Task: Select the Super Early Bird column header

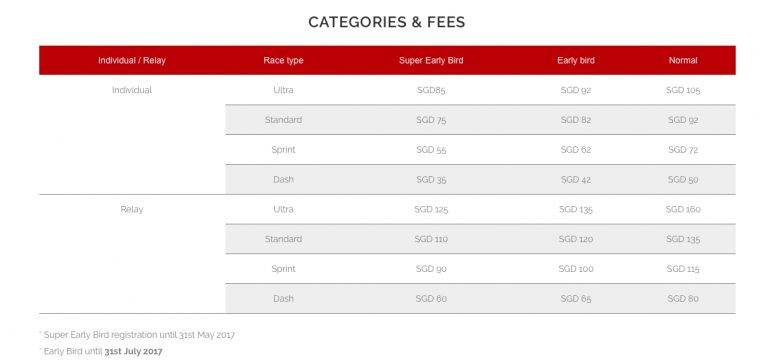Action: tap(431, 61)
